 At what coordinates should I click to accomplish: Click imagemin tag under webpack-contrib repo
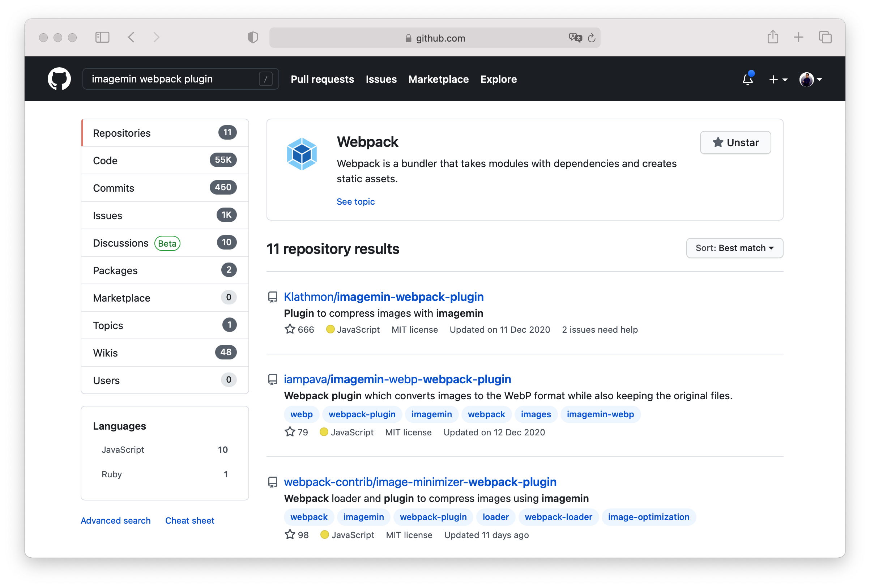pyautogui.click(x=363, y=517)
